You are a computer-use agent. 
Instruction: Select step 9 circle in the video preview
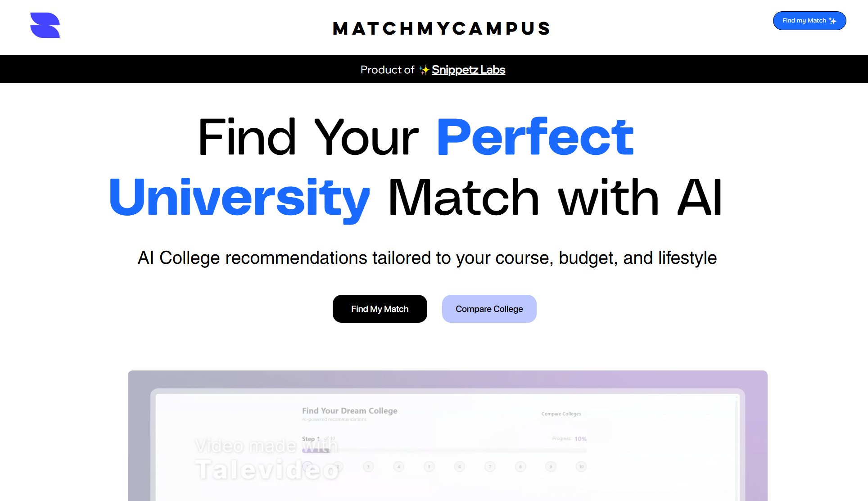click(x=551, y=467)
